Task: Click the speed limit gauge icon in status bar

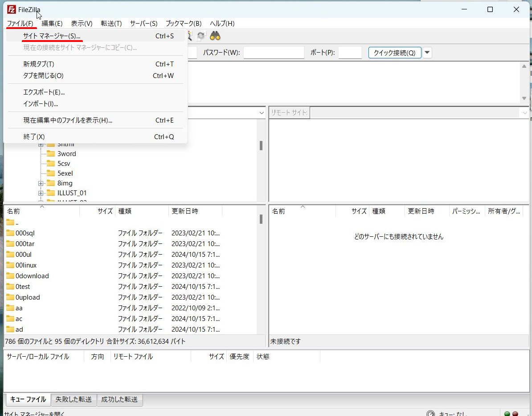Action: coord(430,414)
